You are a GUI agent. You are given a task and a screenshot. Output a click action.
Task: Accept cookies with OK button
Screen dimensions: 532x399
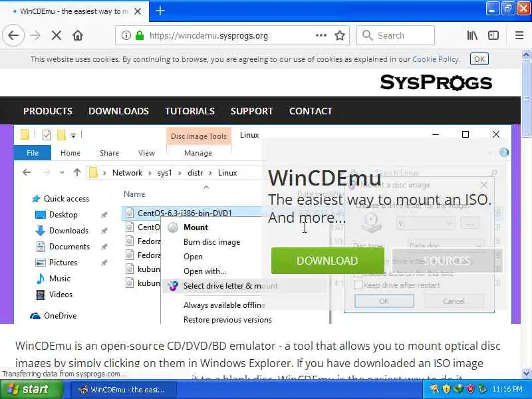pos(479,59)
